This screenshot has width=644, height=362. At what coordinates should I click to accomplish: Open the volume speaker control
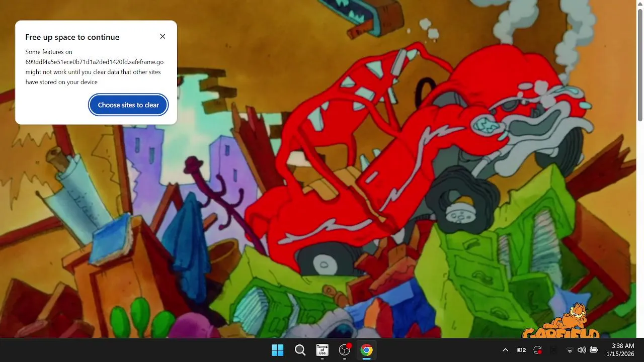coord(582,350)
